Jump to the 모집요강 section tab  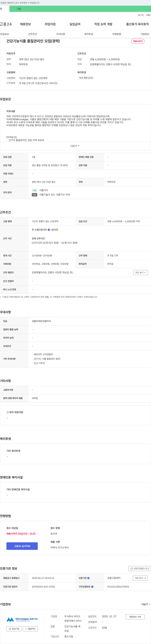5,34
